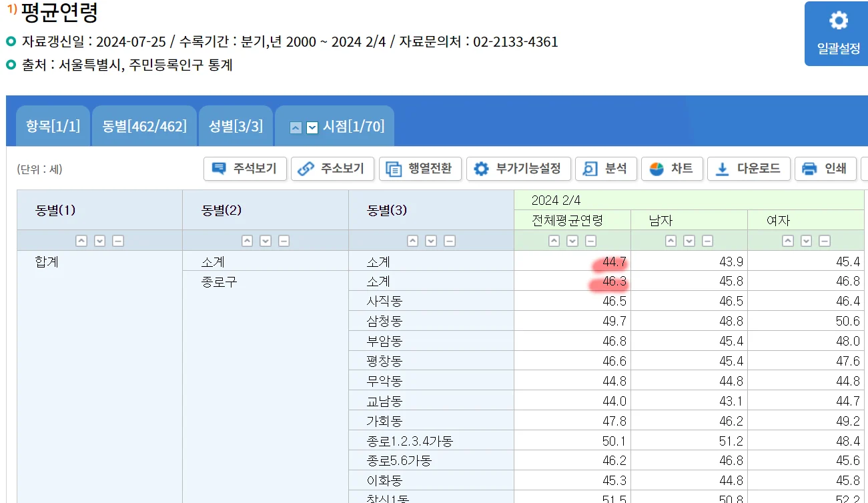Select the 삼청동 row label

[384, 322]
